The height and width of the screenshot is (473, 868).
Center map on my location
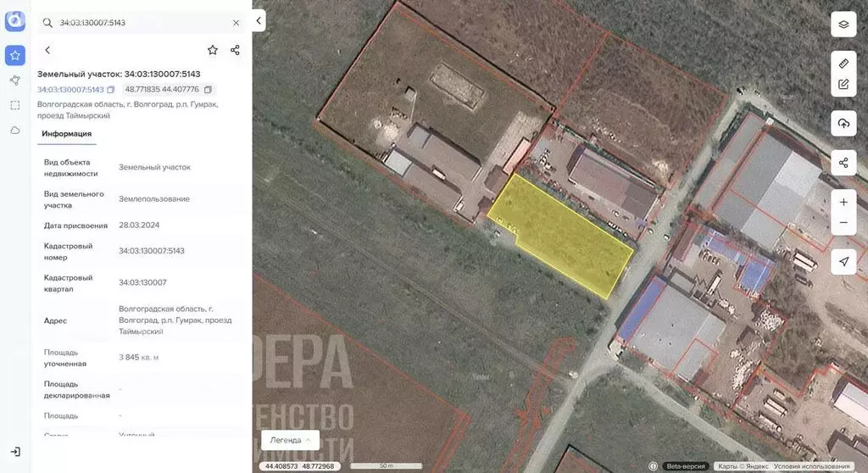(x=843, y=262)
